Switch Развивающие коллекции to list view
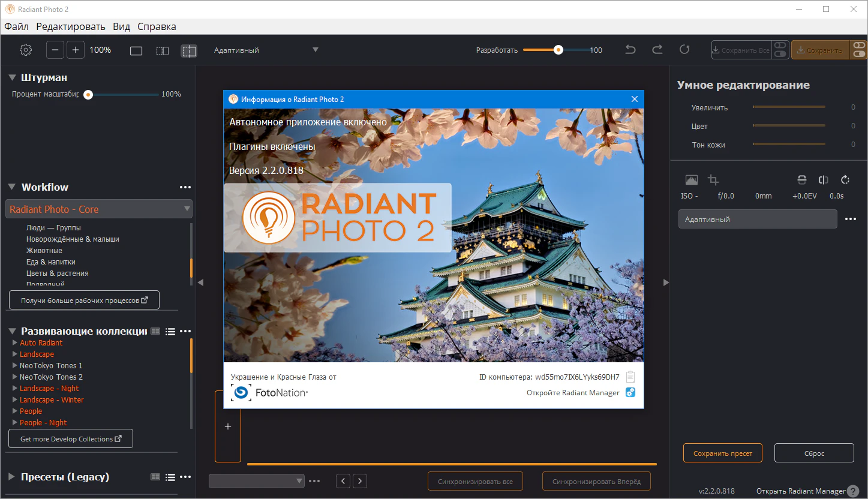 pos(170,331)
